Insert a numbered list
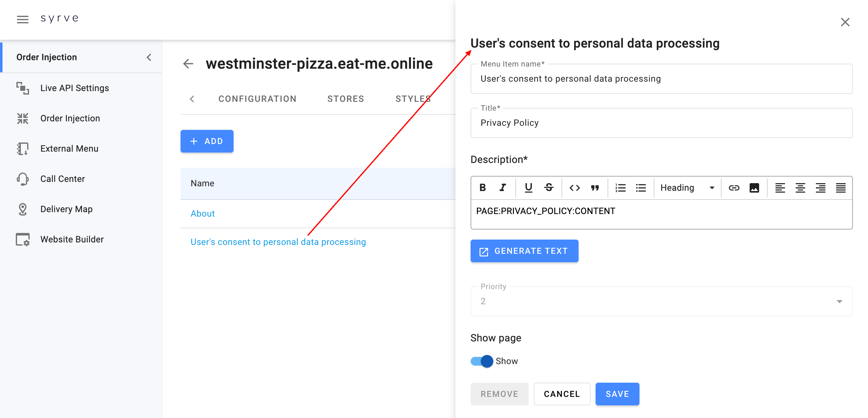Screen dimensions: 868x418 click(620, 188)
